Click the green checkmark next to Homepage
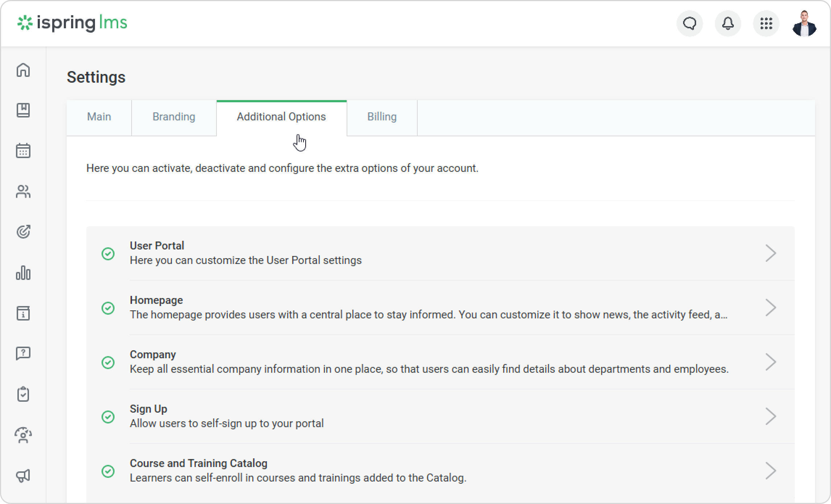 coord(108,308)
